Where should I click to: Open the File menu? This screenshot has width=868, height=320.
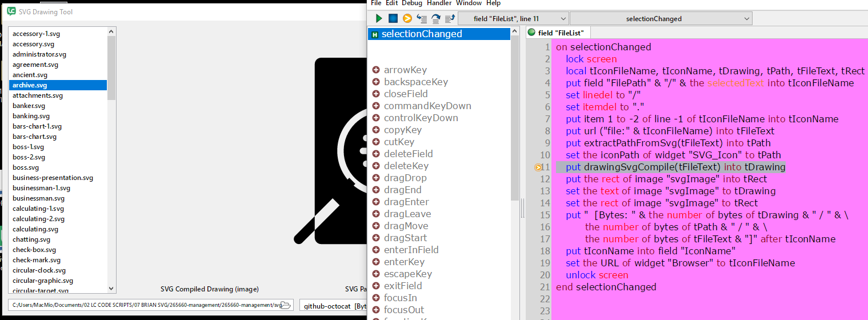coord(376,3)
